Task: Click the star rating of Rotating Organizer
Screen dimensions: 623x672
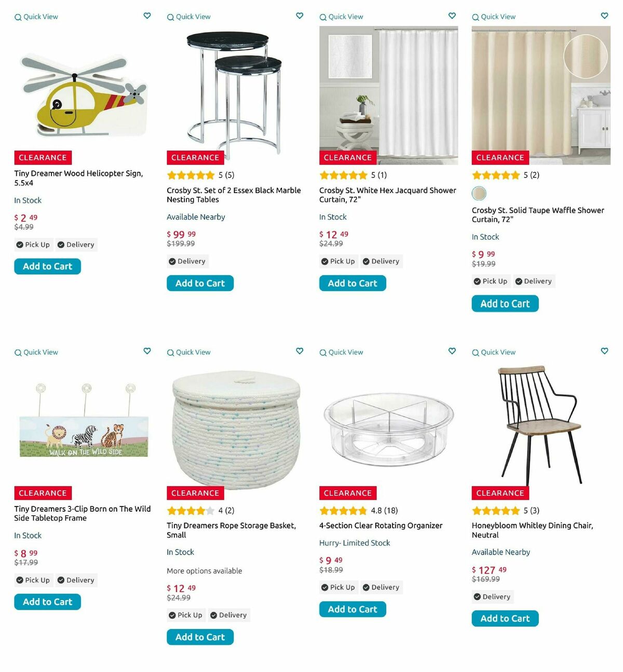Action: click(x=343, y=511)
